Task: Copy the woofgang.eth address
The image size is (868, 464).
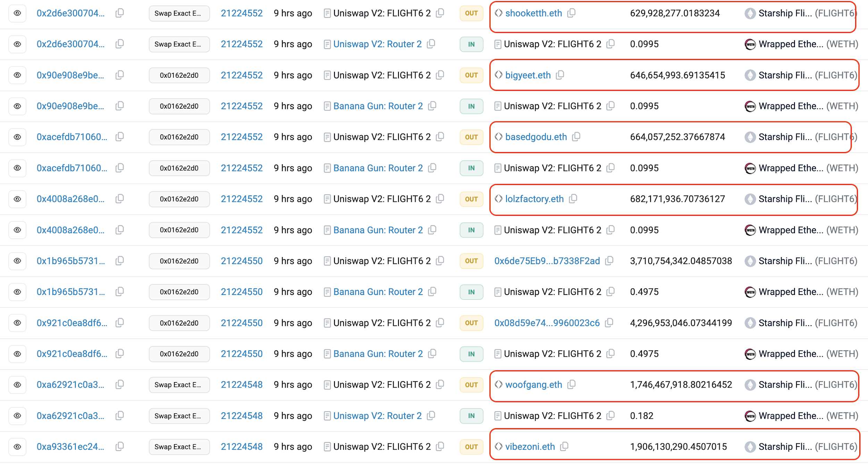Action: click(x=571, y=385)
